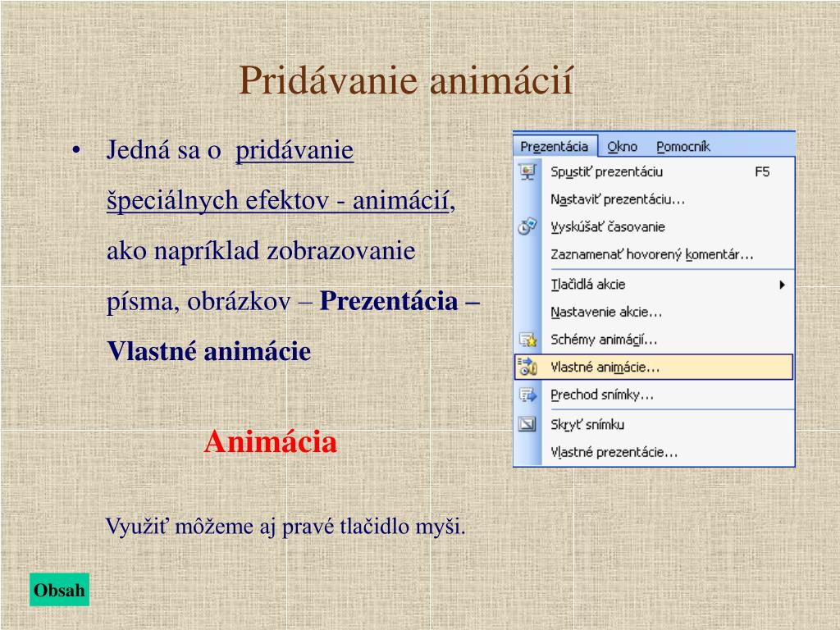The image size is (840, 630).
Task: Open the Prezentácia menu
Action: tap(555, 146)
